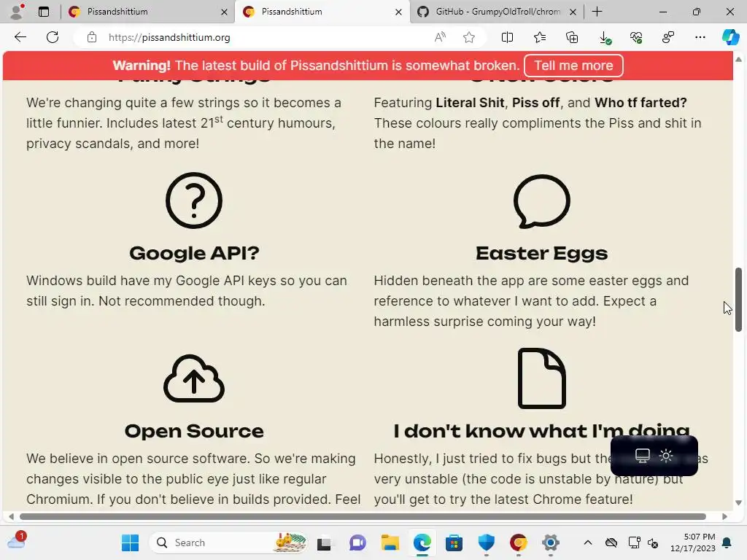
Task: Click the Easter Eggs speech bubble icon
Action: (542, 201)
